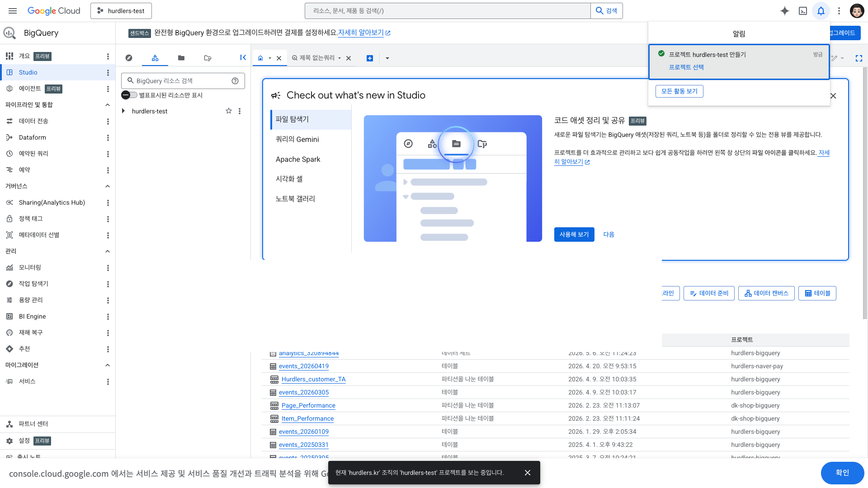Open options for Dataform sidebar item
The width and height of the screenshot is (868, 488).
coord(108,138)
